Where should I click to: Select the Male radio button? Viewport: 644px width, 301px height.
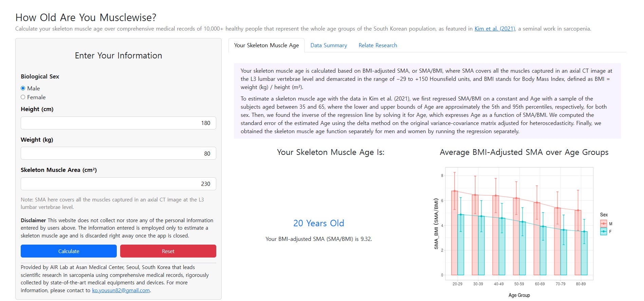point(23,88)
